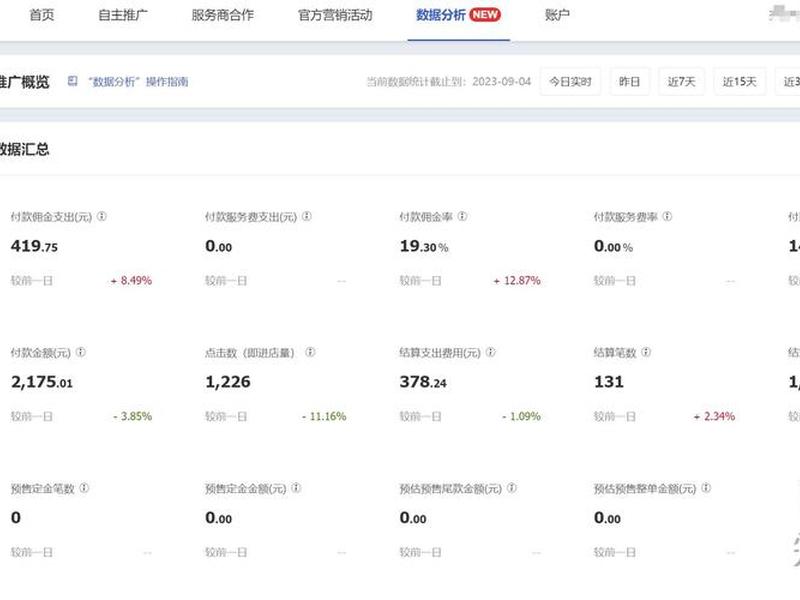Open the "数据分析" 操作指南 link
The width and height of the screenshot is (800, 600).
click(138, 82)
